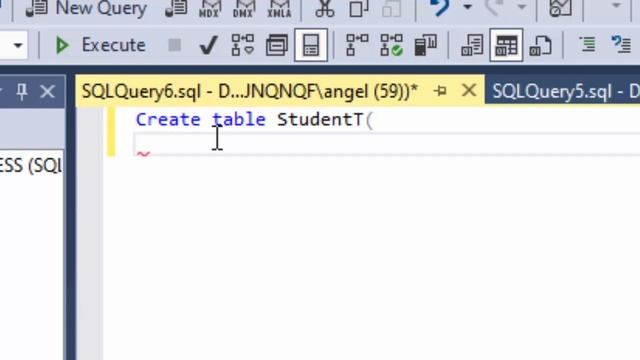
Task: Open the multi-file query icon beside New Query
Action: [x=176, y=8]
